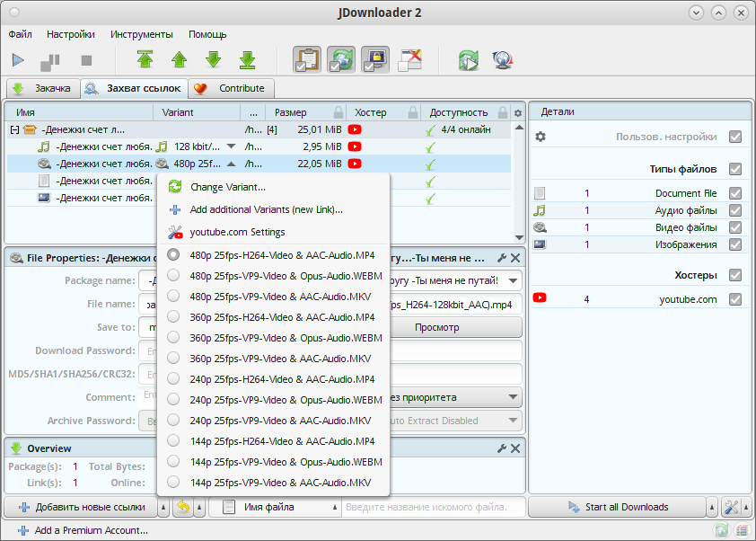756x541 pixels.
Task: Click the green refresh-play toolbar icon
Action: pyautogui.click(x=469, y=60)
